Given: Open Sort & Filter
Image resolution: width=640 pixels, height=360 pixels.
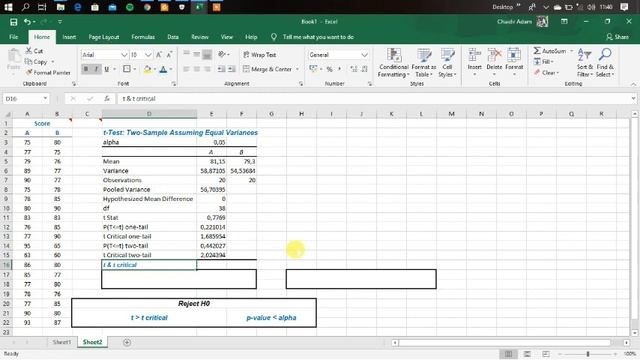Looking at the screenshot, I should pyautogui.click(x=584, y=63).
